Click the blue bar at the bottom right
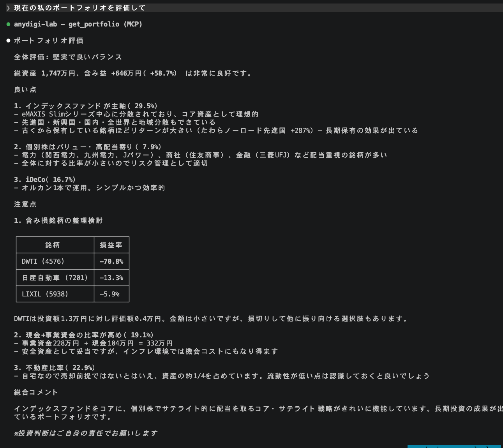 click(x=454, y=446)
